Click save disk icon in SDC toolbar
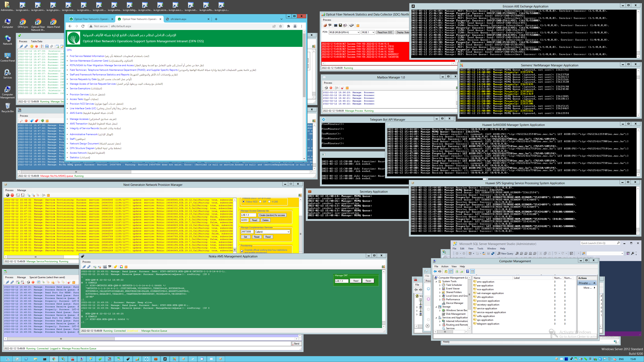The height and width of the screenshot is (362, 644). point(340,26)
